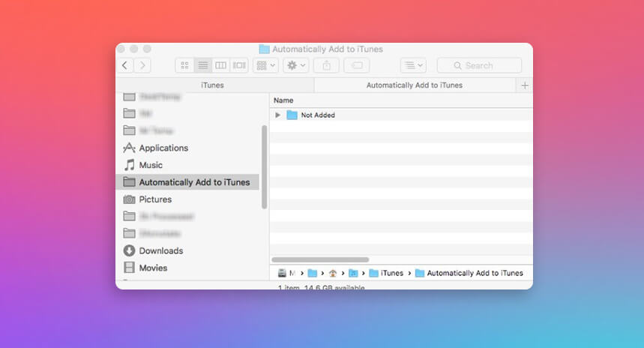
Task: Click the horizontal scrollbar in file list
Action: coord(320,259)
